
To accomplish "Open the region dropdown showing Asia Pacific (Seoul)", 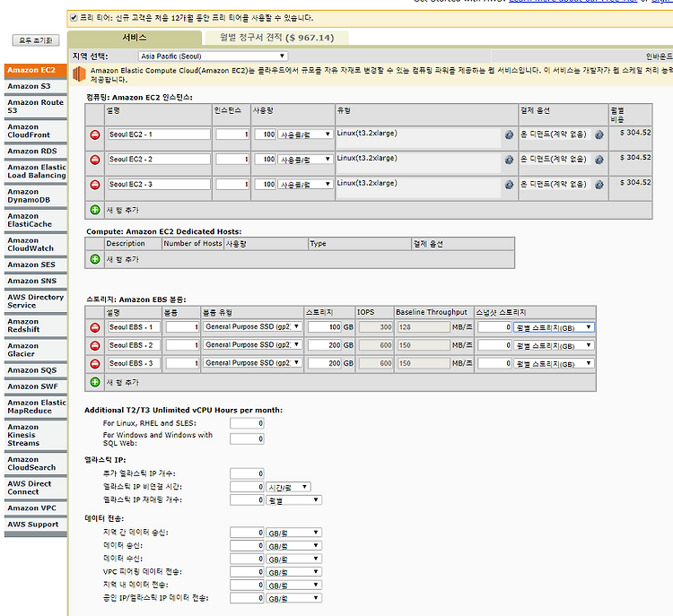I will pos(213,56).
